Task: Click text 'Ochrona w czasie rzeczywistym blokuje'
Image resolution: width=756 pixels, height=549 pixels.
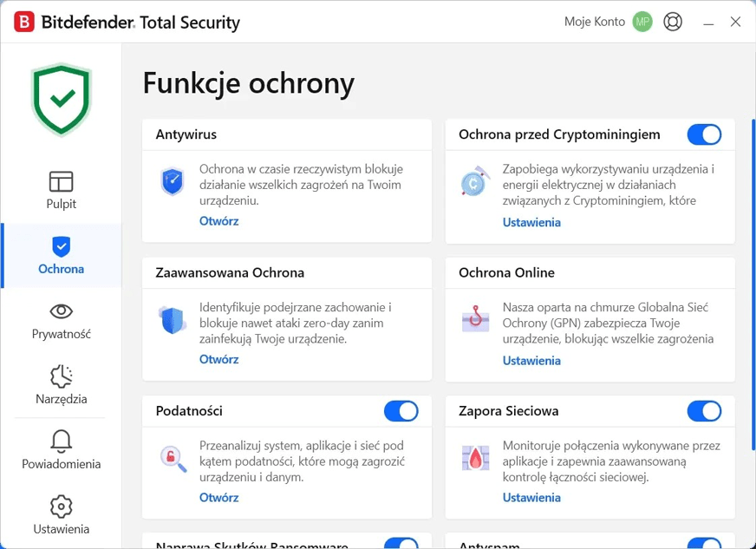Action: click(302, 169)
